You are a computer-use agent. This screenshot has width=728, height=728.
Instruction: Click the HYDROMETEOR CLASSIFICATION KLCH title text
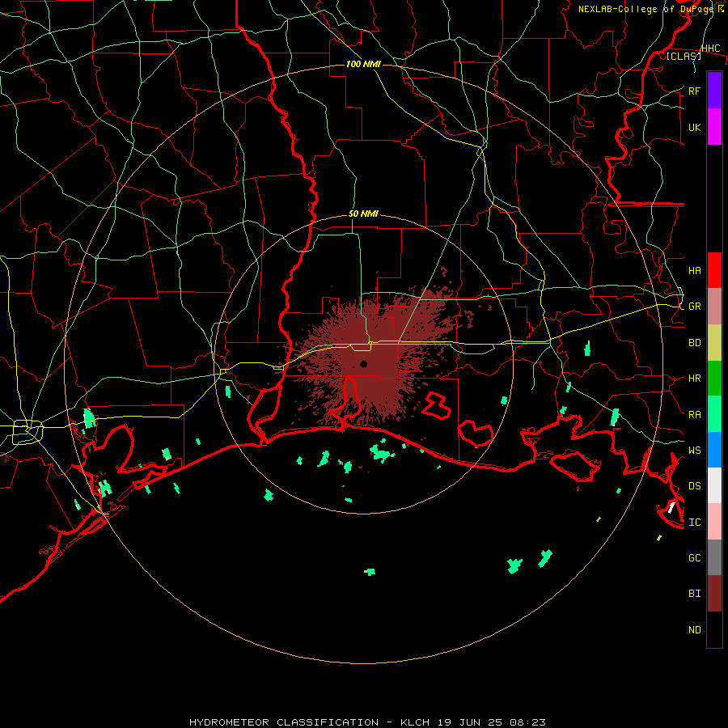(367, 722)
